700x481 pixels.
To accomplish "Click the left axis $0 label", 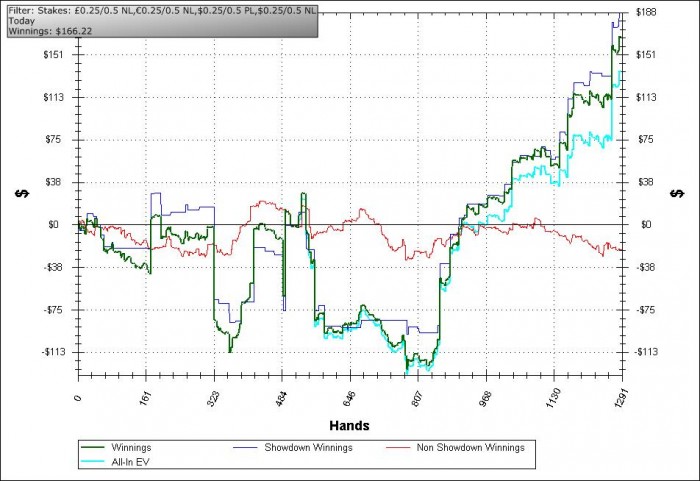I will click(x=54, y=224).
